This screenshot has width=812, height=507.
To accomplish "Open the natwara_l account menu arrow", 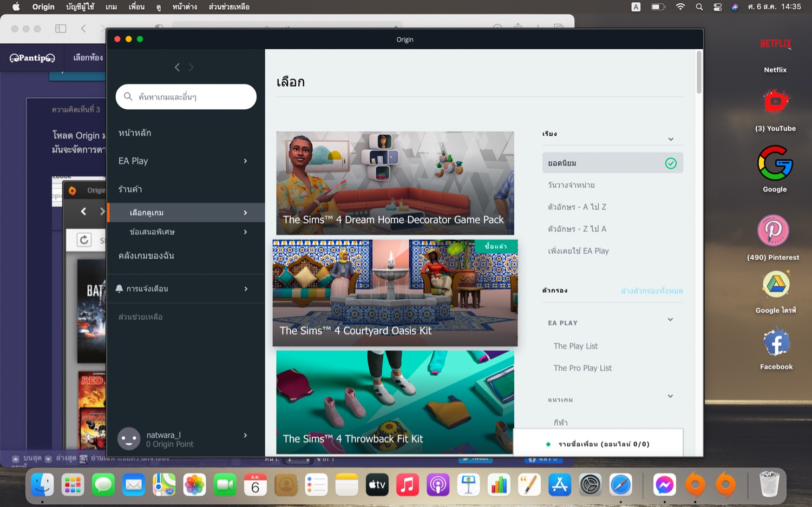I will pyautogui.click(x=245, y=435).
